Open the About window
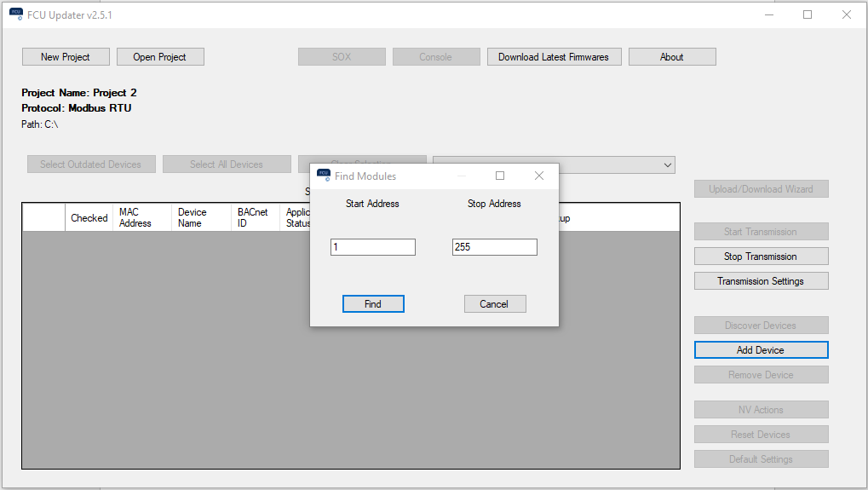This screenshot has width=868, height=490. coord(672,57)
